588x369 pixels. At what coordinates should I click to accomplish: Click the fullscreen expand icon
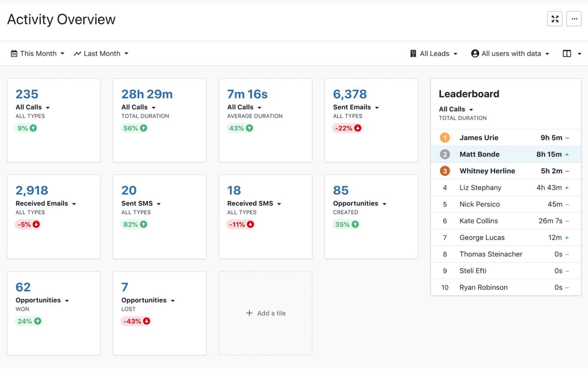coord(555,19)
